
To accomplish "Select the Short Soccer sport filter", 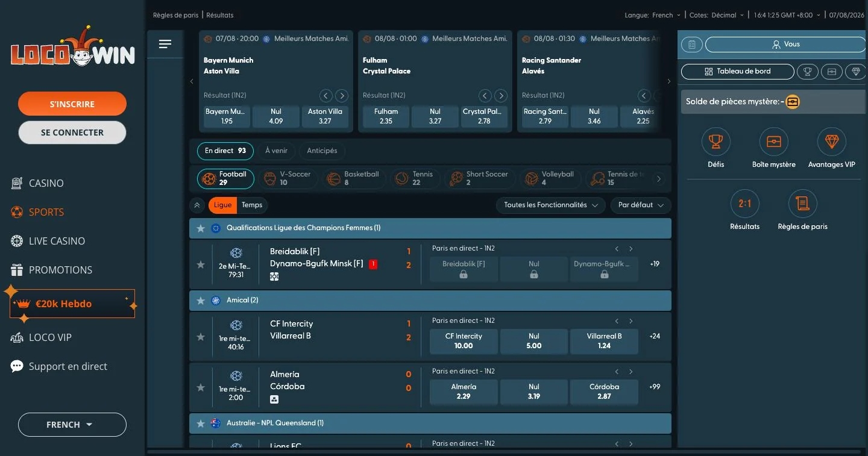I will (x=479, y=179).
